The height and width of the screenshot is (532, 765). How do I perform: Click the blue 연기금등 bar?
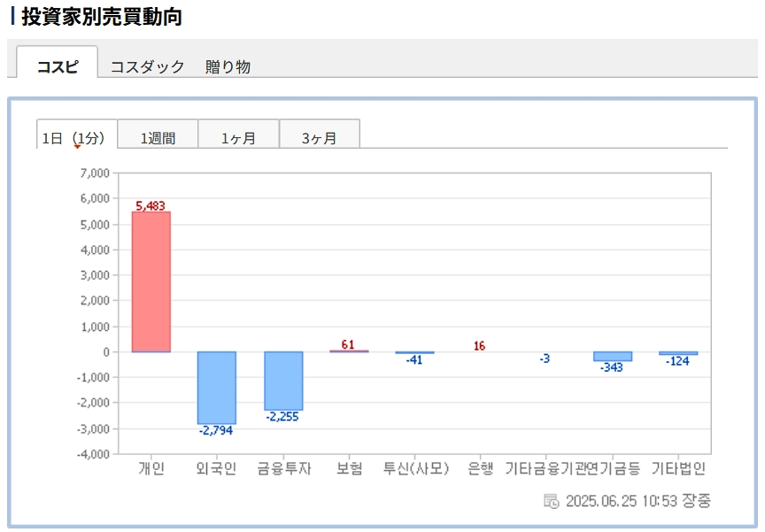[612, 356]
